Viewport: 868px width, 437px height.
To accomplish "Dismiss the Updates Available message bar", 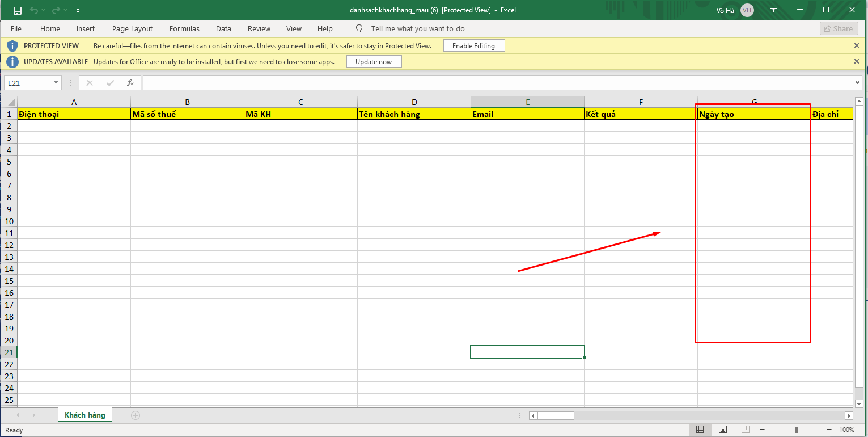I will click(x=857, y=61).
